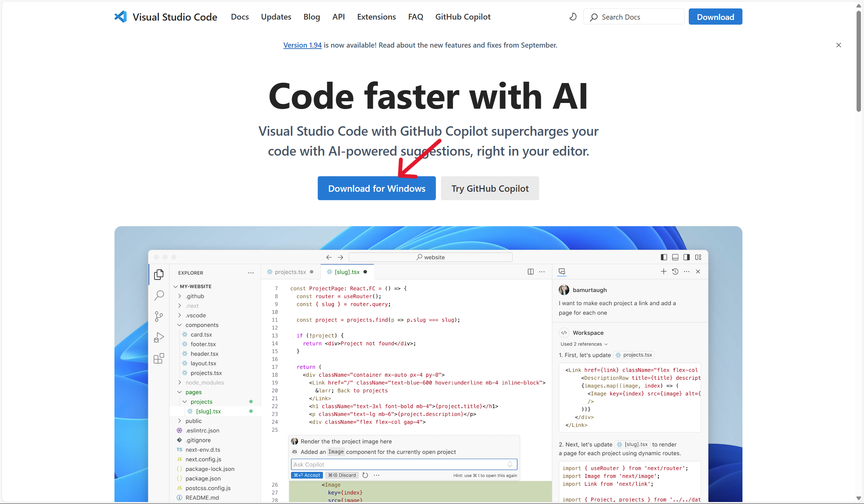Image resolution: width=864 pixels, height=504 pixels.
Task: Start a new chat with plus icon
Action: click(663, 271)
